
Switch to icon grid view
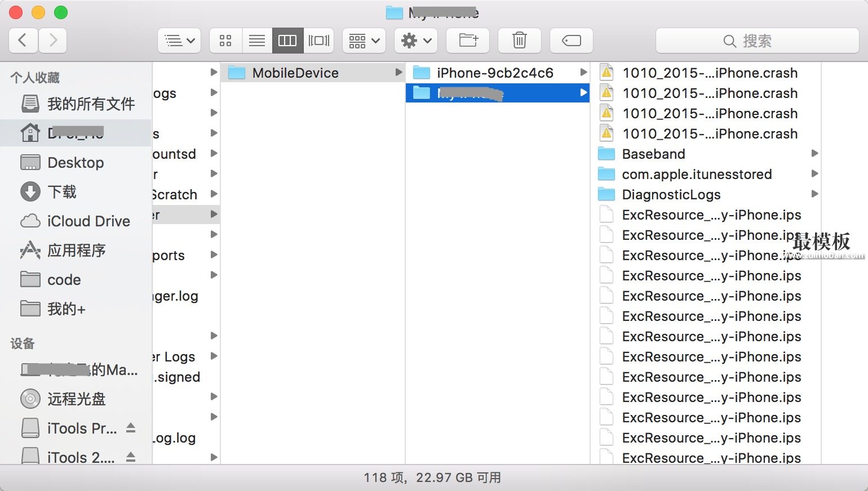coord(225,41)
